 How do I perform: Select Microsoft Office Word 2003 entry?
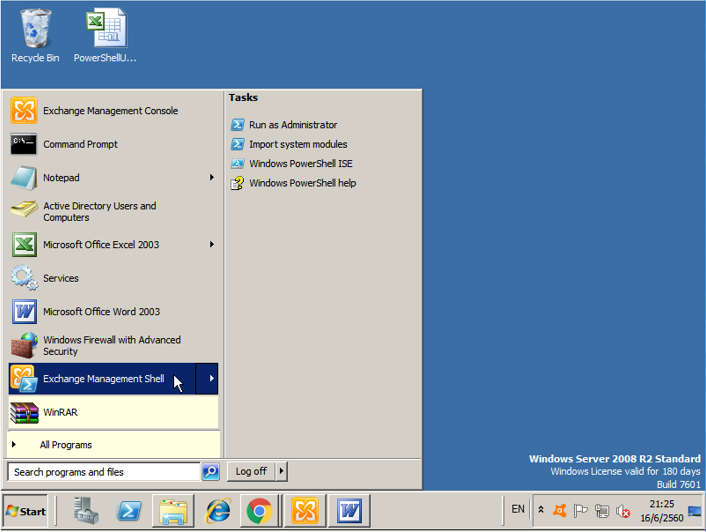click(x=113, y=311)
